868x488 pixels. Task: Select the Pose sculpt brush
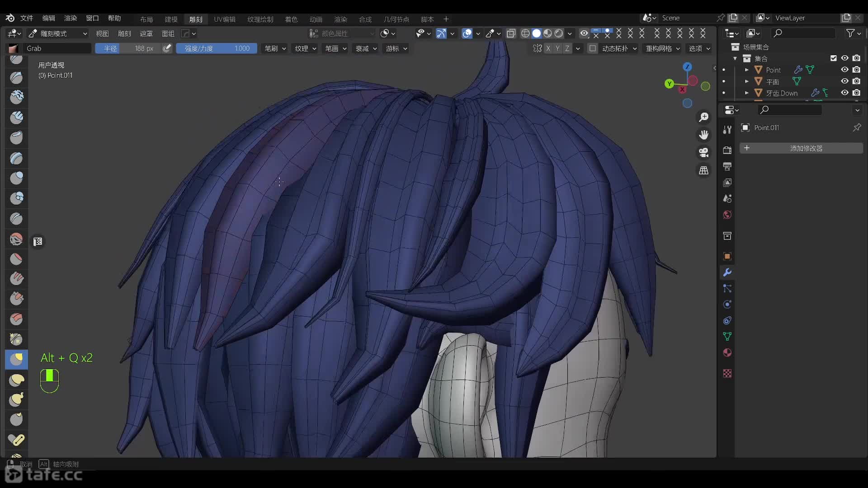16,439
